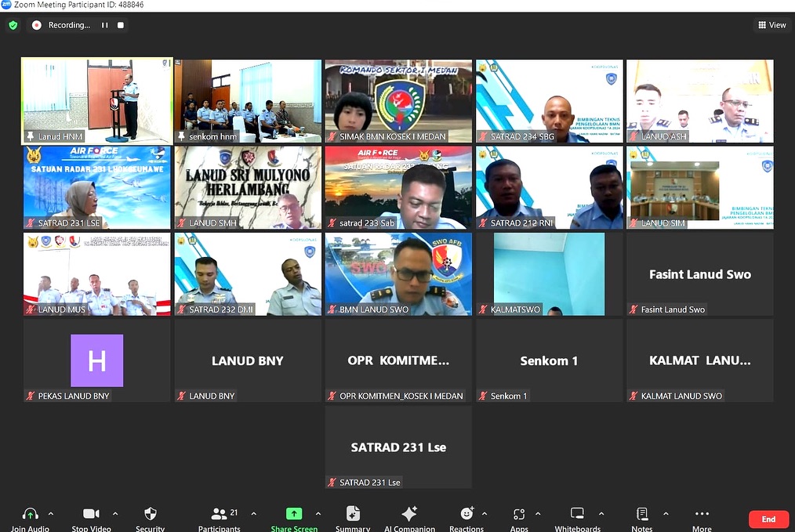Screen dimensions: 795x532
Task: Expand the arrow beside Whiteboards
Action: click(601, 514)
